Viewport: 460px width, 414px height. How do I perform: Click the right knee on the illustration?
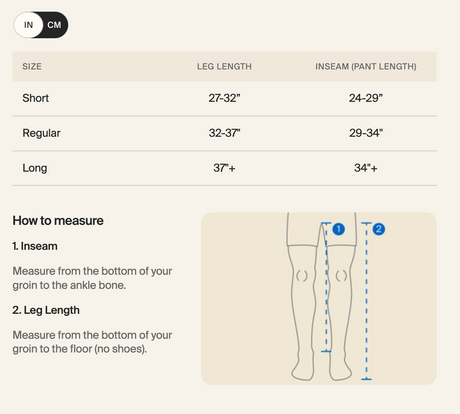[x=341, y=276]
